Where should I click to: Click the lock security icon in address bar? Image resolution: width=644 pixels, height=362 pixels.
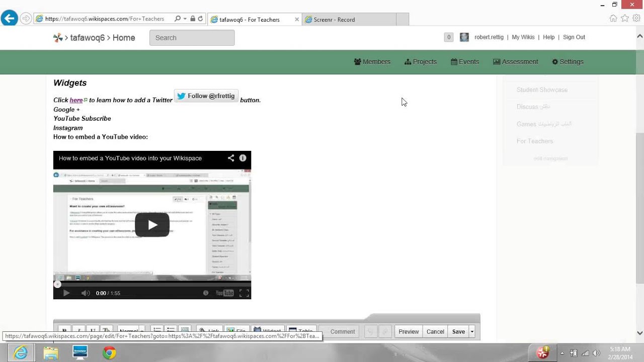click(193, 19)
